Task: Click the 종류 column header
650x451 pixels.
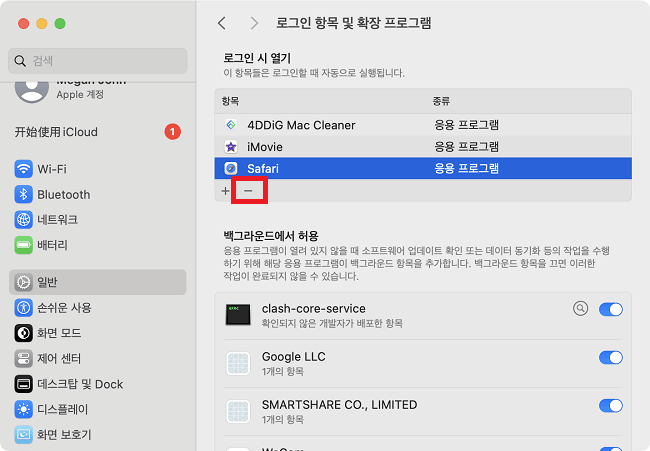Action: pyautogui.click(x=441, y=101)
